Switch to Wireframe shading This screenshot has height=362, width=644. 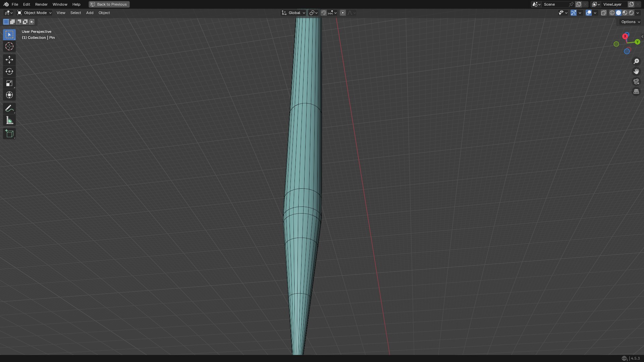[x=612, y=13]
